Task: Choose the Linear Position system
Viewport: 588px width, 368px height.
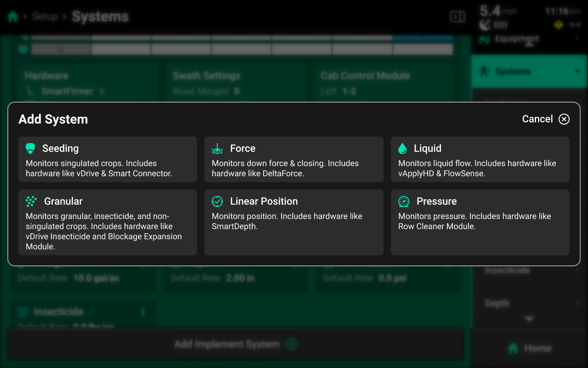Action: [x=294, y=222]
